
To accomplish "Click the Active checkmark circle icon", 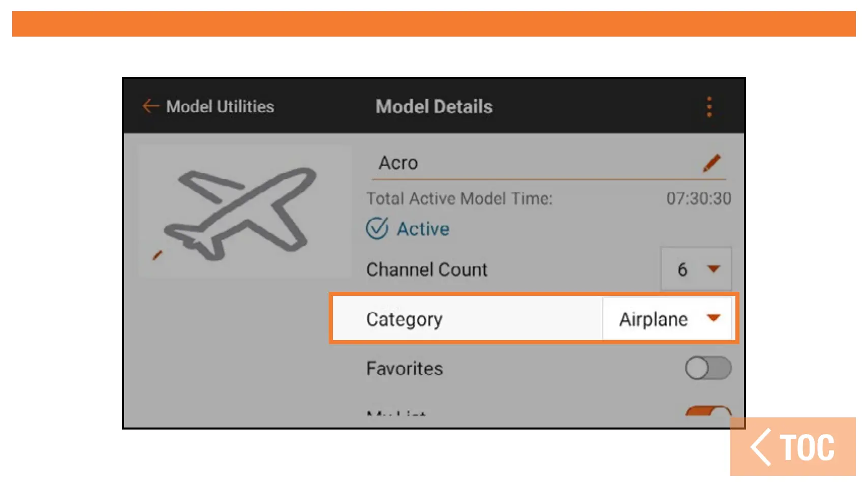I will (x=377, y=229).
